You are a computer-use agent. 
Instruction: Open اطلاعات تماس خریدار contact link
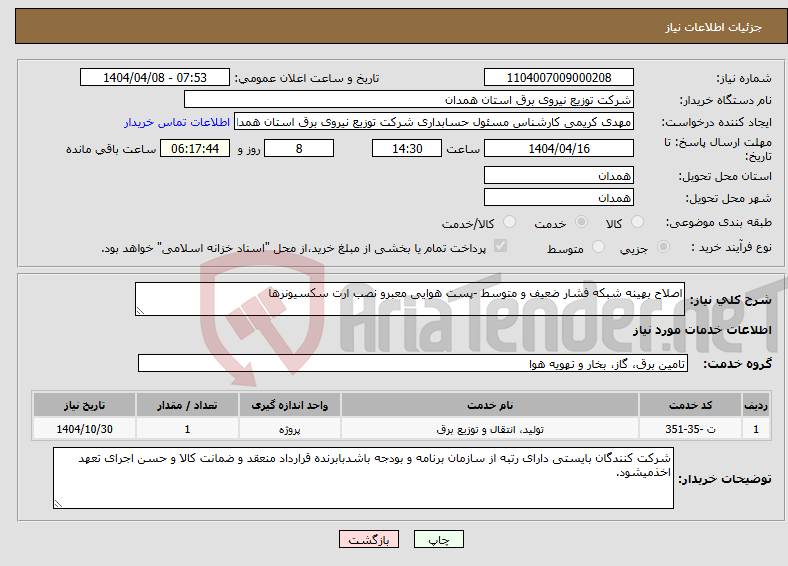coord(177,122)
